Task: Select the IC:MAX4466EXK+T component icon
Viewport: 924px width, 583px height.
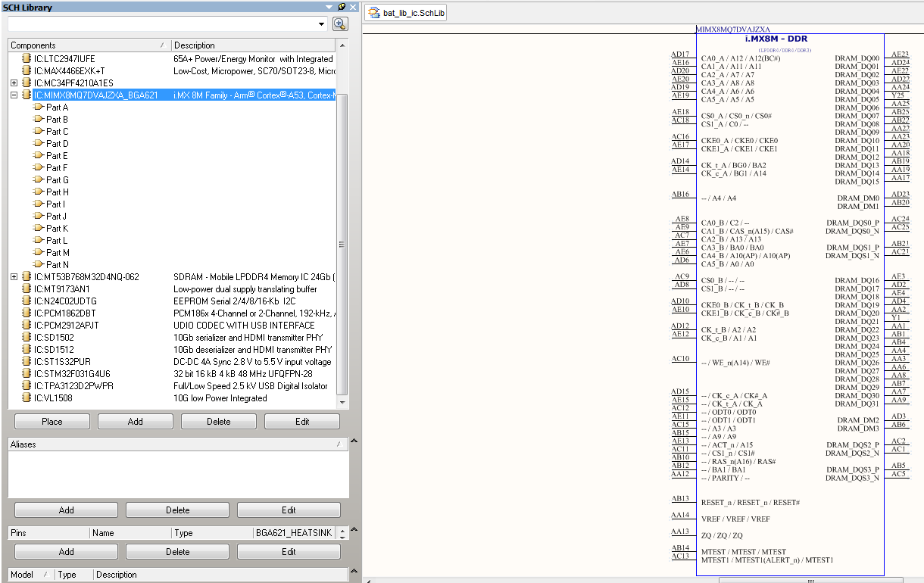Action: click(x=27, y=71)
